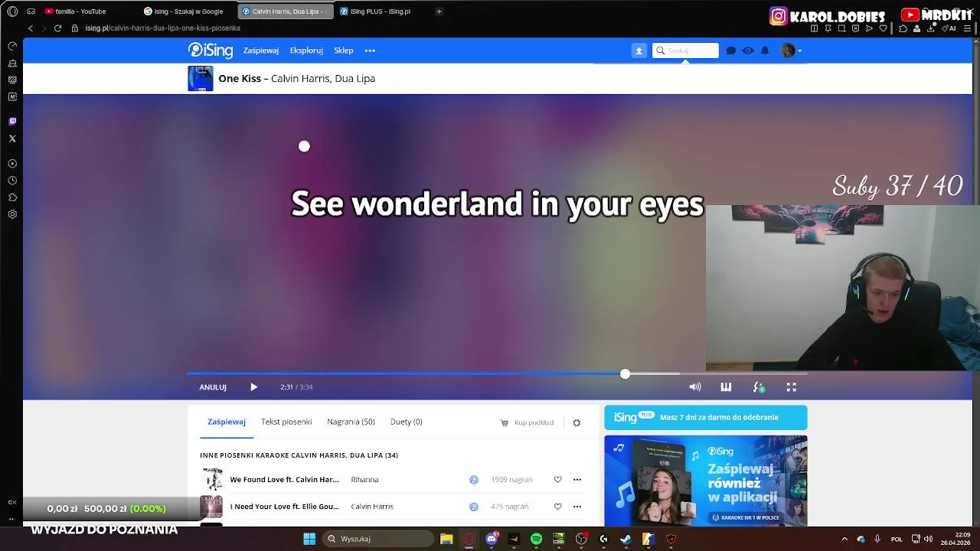The width and height of the screenshot is (980, 551).
Task: Open Discord from taskbar
Action: (492, 539)
